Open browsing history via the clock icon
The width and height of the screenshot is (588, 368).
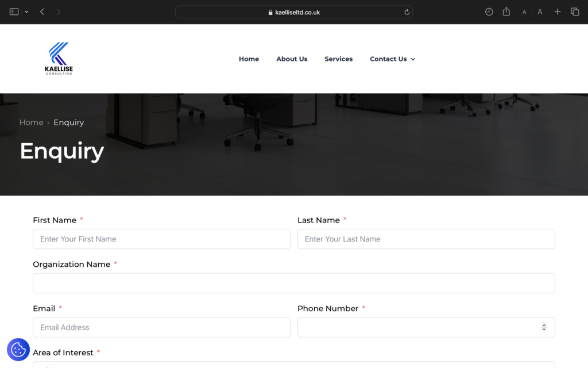(x=489, y=11)
